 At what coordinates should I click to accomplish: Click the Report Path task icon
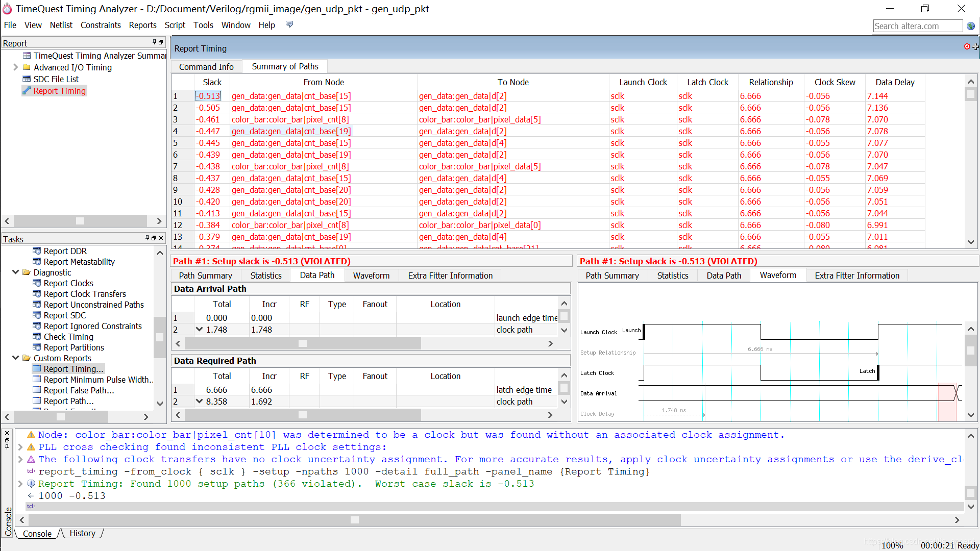click(37, 401)
